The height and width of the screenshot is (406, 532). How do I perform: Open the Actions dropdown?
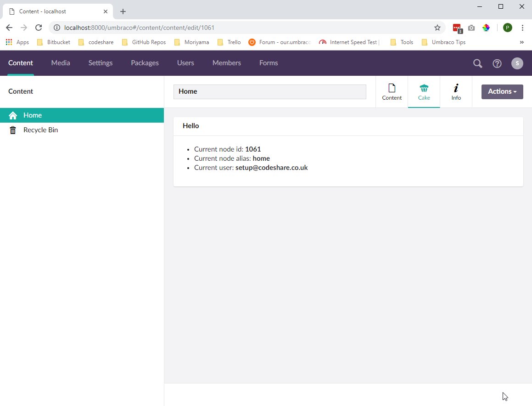coord(502,91)
